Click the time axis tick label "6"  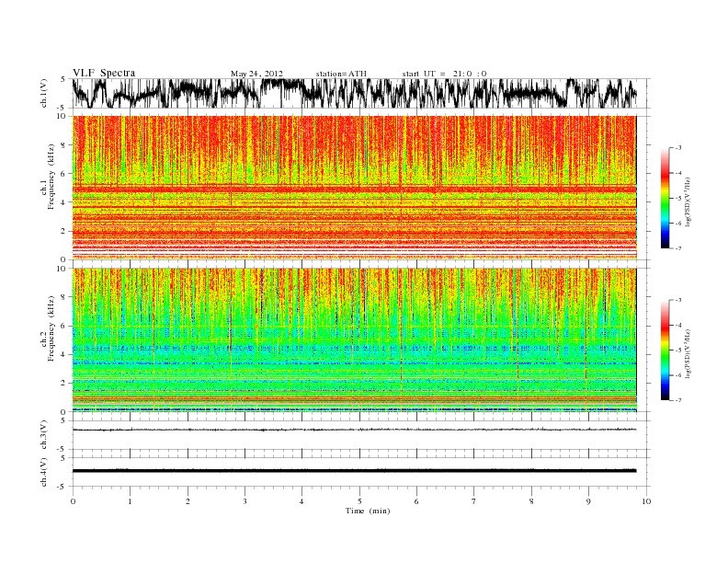[416, 501]
